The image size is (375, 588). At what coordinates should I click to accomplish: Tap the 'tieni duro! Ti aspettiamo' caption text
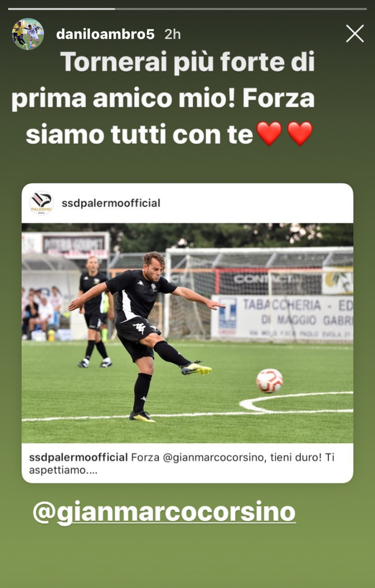(x=181, y=464)
